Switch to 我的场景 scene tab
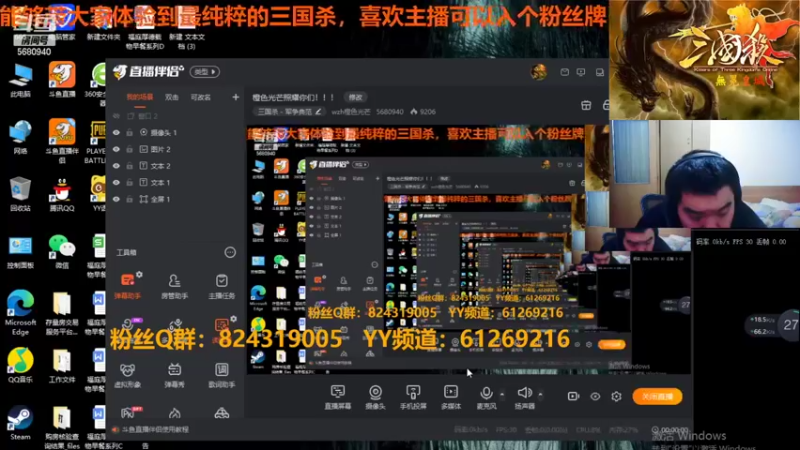800x450 pixels. [x=140, y=97]
